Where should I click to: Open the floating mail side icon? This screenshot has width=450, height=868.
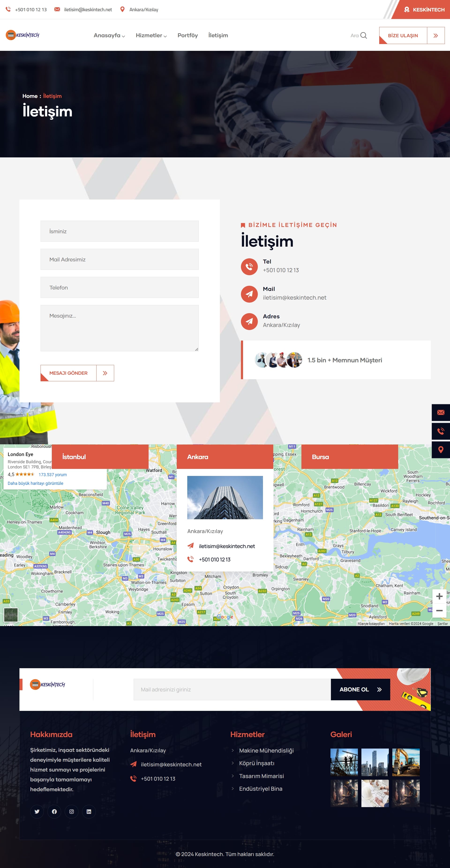pyautogui.click(x=441, y=412)
